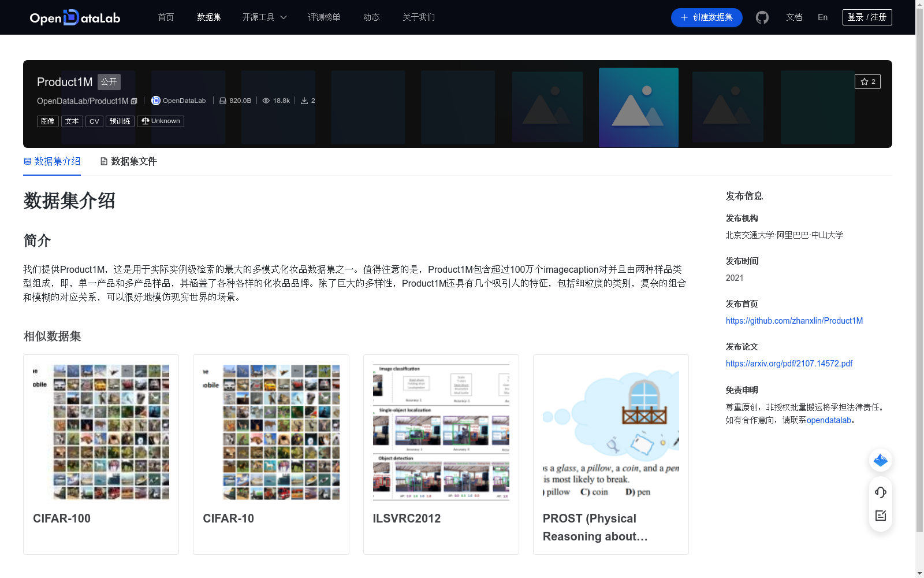Click the 预训练 tag
The image size is (924, 578).
120,121
